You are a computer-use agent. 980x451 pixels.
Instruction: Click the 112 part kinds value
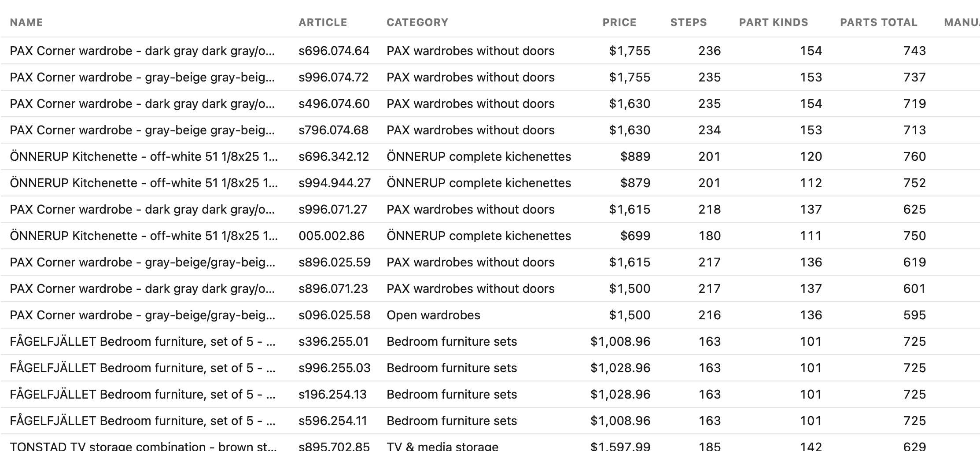point(811,183)
